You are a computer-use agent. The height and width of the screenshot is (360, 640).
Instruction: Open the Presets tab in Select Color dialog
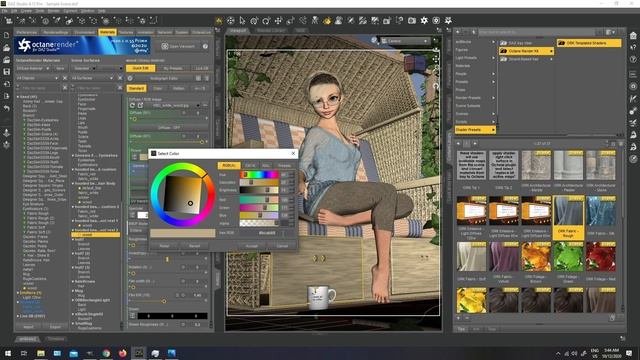click(284, 165)
